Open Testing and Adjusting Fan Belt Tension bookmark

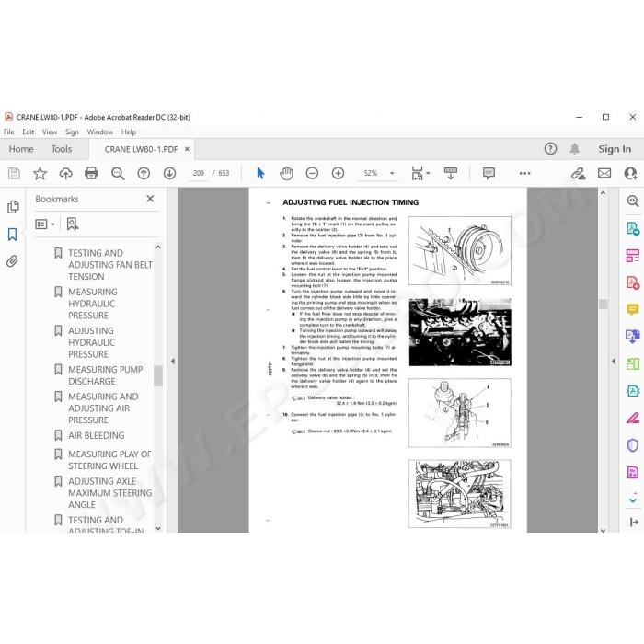(110, 265)
